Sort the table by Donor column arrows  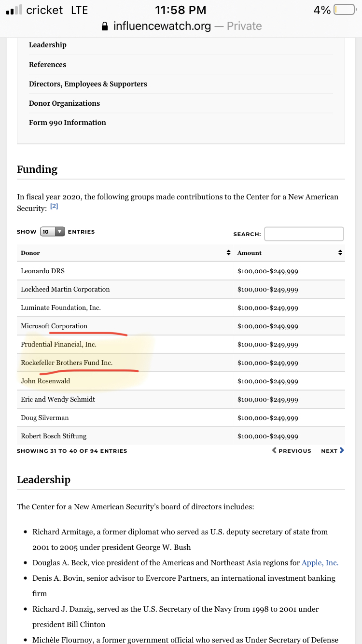(x=228, y=253)
